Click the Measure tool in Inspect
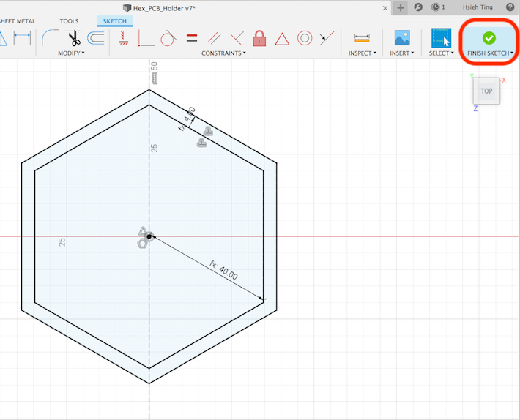Viewport: 520px width, 420px height. pyautogui.click(x=362, y=38)
